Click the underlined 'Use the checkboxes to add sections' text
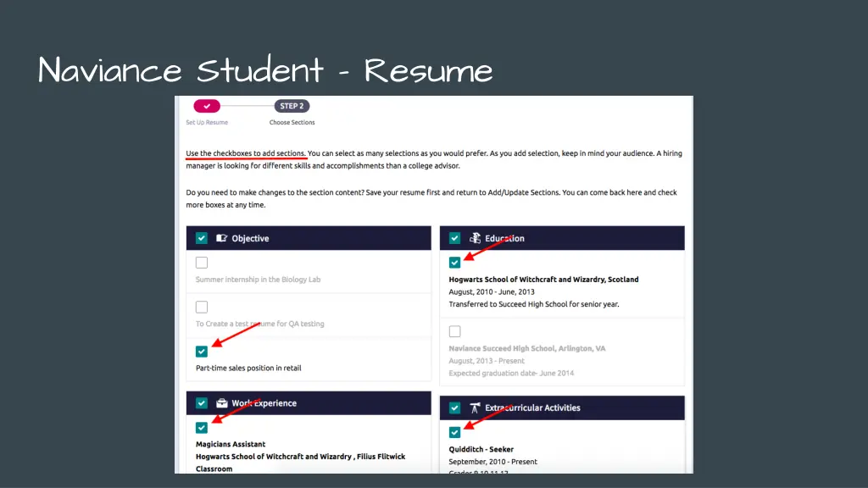 coord(246,153)
